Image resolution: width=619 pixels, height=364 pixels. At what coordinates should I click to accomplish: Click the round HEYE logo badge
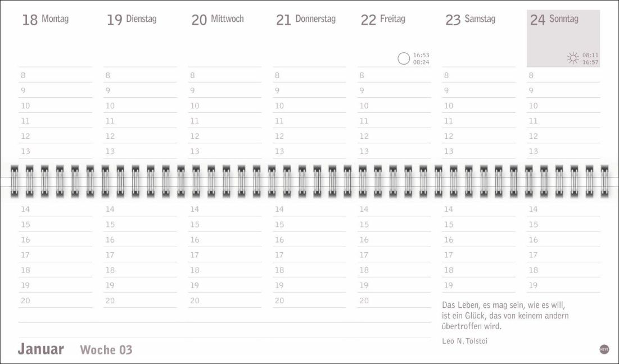(604, 349)
